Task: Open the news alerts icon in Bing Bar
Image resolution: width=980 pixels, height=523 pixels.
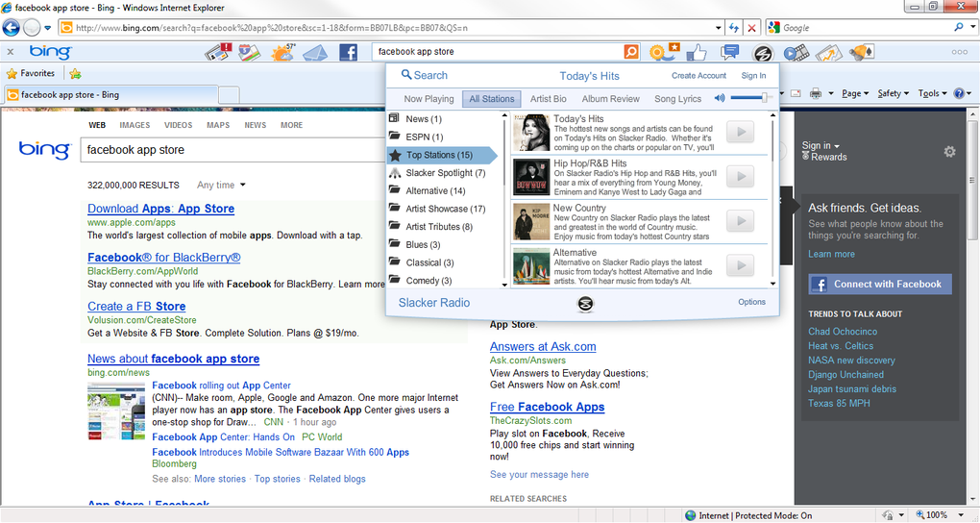Action: tap(217, 52)
